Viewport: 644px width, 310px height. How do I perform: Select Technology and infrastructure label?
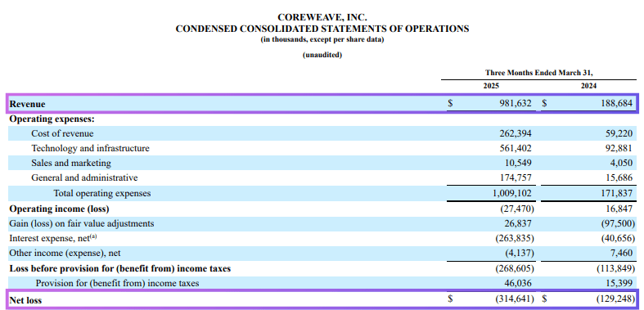(x=90, y=148)
